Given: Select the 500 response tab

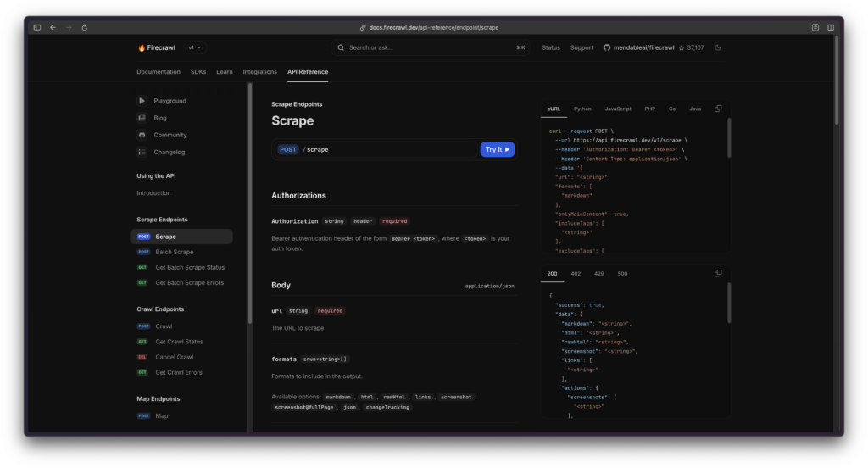Looking at the screenshot, I should [622, 274].
